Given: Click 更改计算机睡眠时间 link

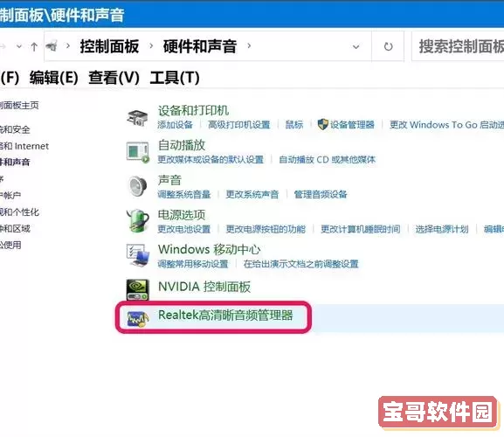Looking at the screenshot, I should (361, 229).
